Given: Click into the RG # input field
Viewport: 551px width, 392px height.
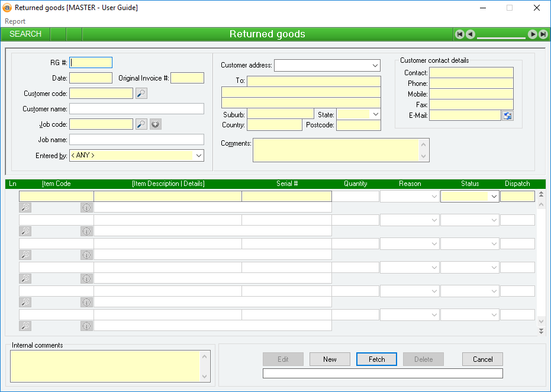Looking at the screenshot, I should coord(91,62).
